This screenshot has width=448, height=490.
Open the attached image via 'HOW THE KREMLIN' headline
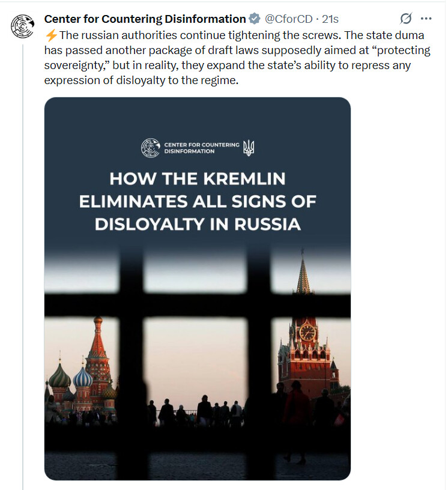point(197,179)
